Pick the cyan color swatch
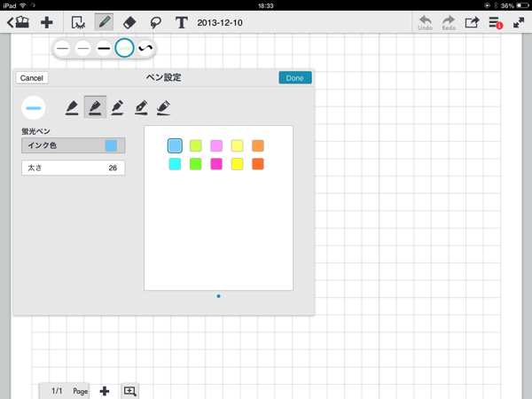This screenshot has width=532, height=399. [175, 164]
